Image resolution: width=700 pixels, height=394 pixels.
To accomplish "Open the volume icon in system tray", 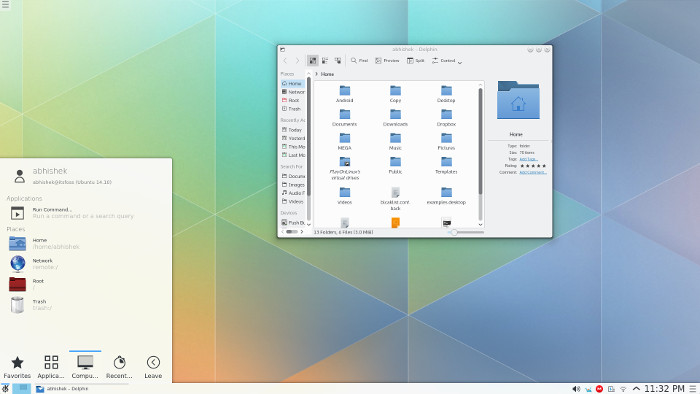I will 576,389.
